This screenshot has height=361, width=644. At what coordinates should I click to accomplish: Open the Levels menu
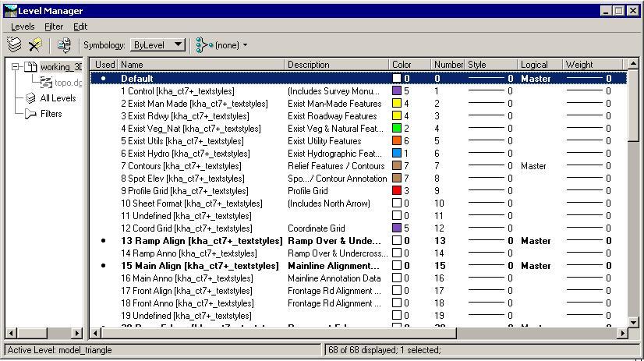pyautogui.click(x=23, y=27)
